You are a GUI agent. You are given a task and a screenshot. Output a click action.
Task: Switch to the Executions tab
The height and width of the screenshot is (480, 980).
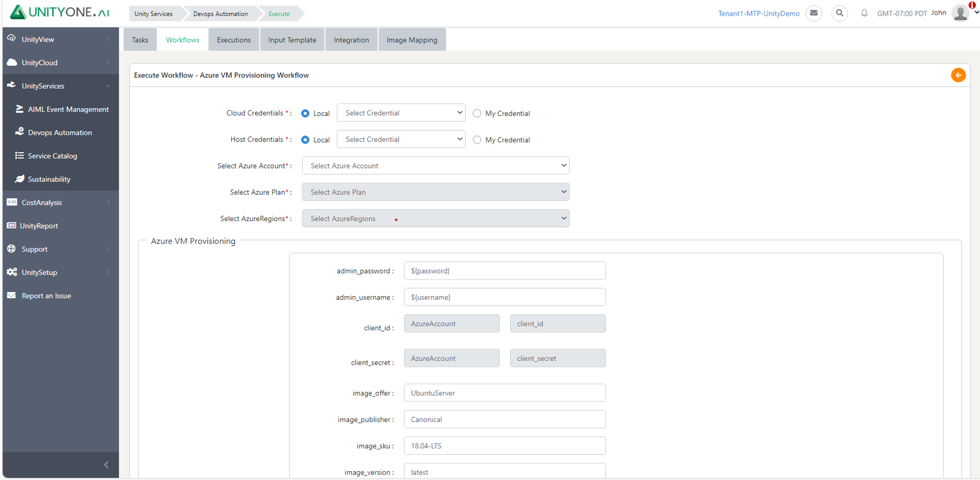(234, 40)
